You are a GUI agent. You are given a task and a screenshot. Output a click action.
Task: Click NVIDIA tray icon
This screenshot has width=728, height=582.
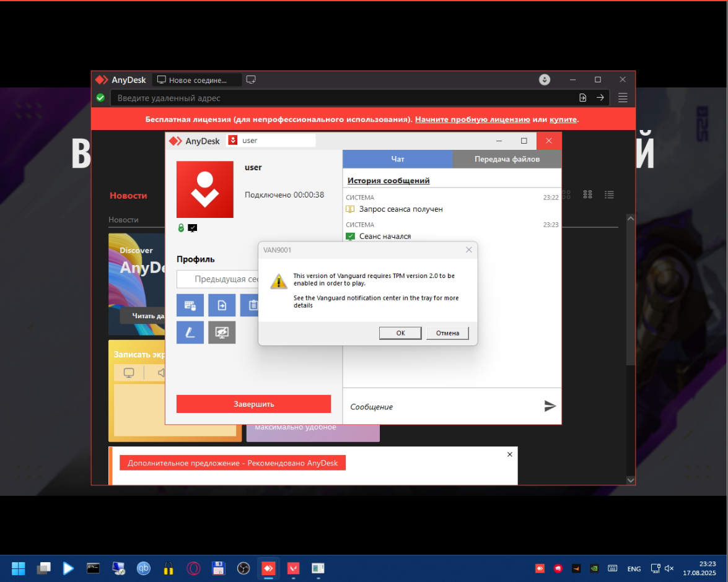[x=594, y=568]
